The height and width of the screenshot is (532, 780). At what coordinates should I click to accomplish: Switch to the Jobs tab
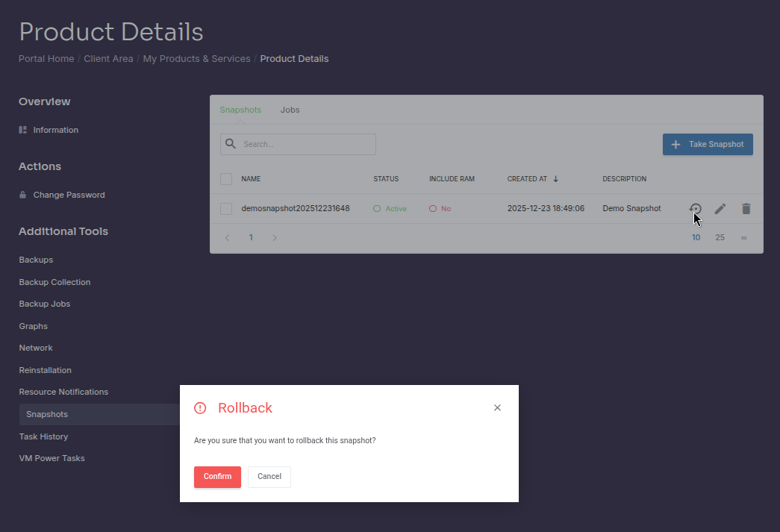pyautogui.click(x=290, y=109)
